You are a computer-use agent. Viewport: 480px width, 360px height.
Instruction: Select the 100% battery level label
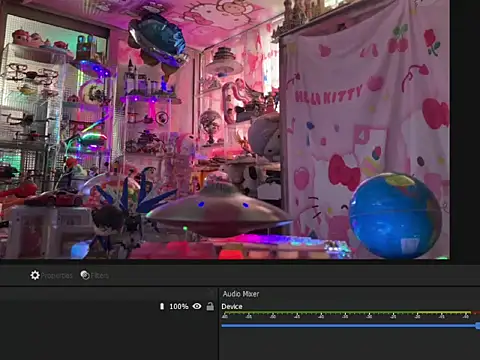[179, 306]
